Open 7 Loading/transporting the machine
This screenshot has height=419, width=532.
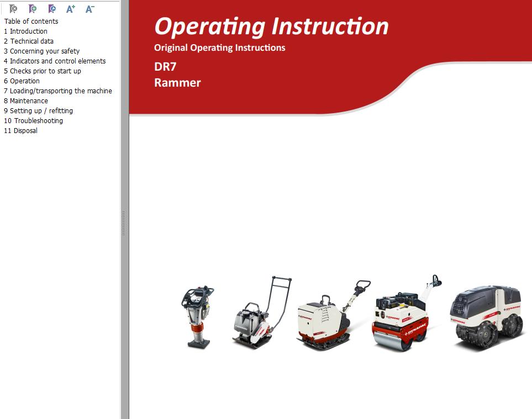(x=57, y=91)
